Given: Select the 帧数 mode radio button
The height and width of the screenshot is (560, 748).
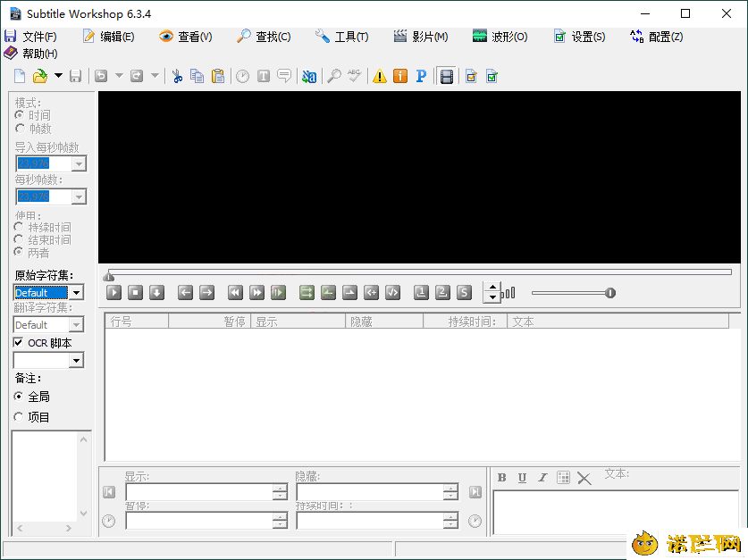Looking at the screenshot, I should [19, 129].
